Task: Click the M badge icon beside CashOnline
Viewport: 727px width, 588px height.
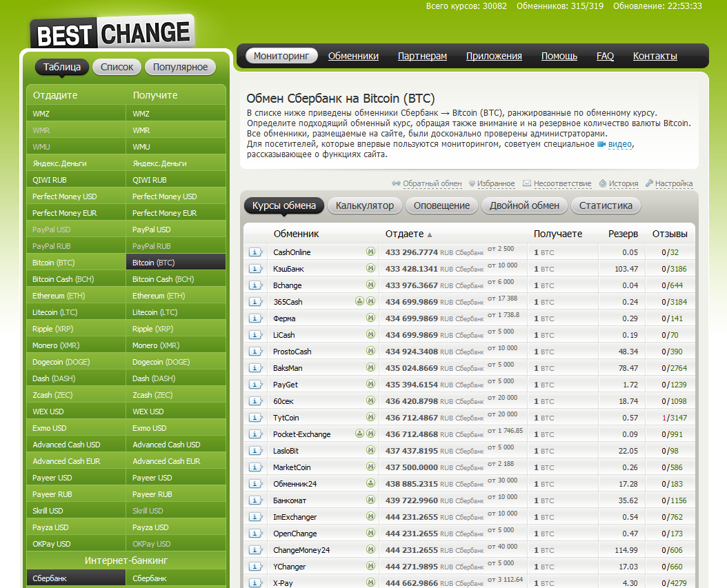Action: point(370,252)
